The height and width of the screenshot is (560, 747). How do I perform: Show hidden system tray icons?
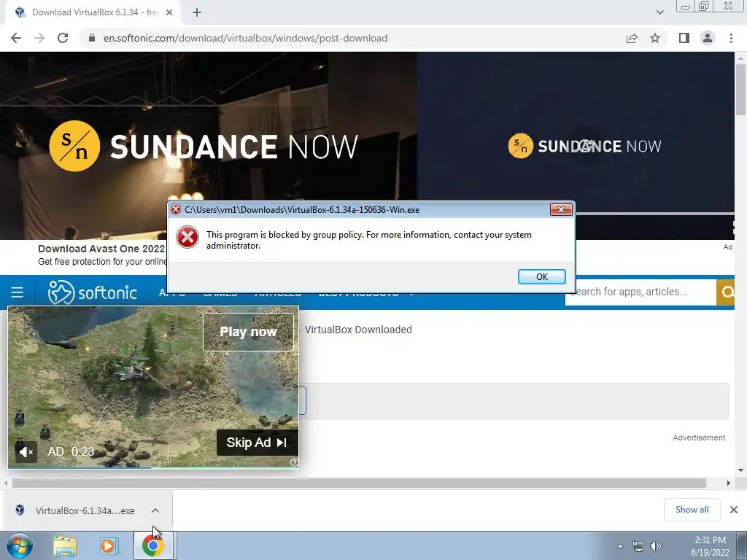[x=620, y=546]
